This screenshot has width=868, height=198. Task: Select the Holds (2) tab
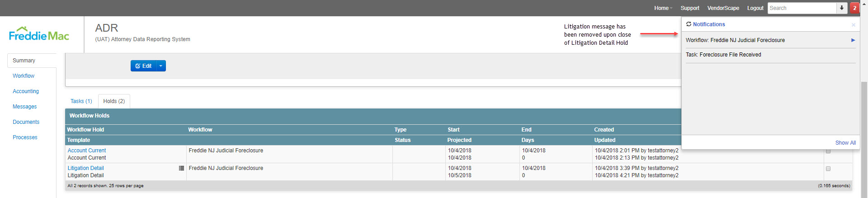pyautogui.click(x=114, y=101)
